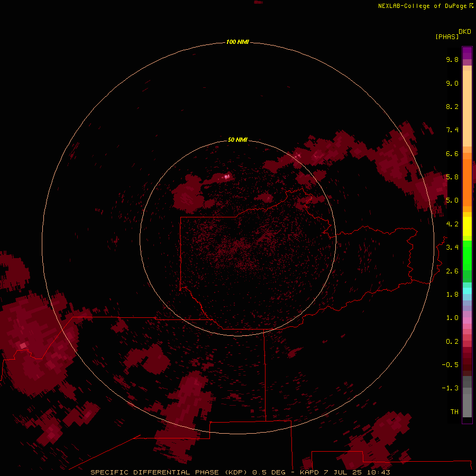Click the 7 JUL 25 10:43 timestamp
Image resolution: width=476 pixels, height=476 pixels.
356,472
